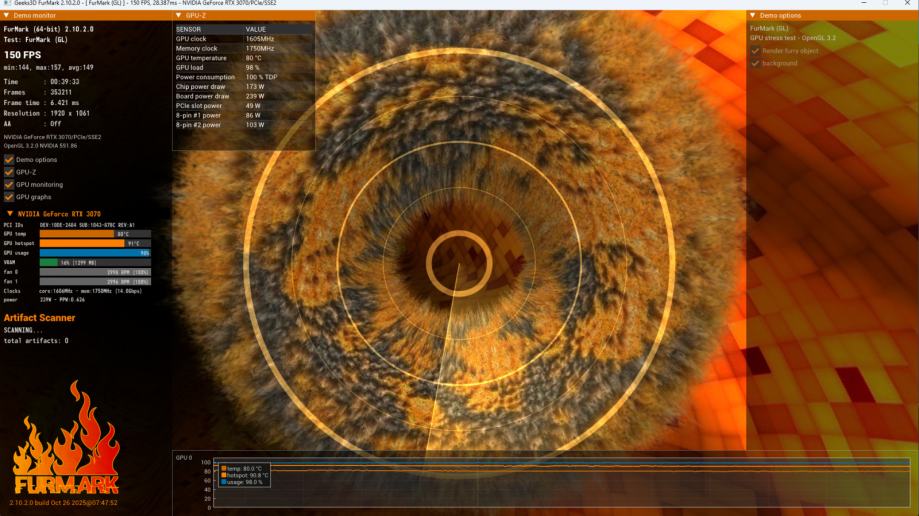Screen dimensions: 919x516
Task: Select the PCIe slot power row
Action: 243,106
